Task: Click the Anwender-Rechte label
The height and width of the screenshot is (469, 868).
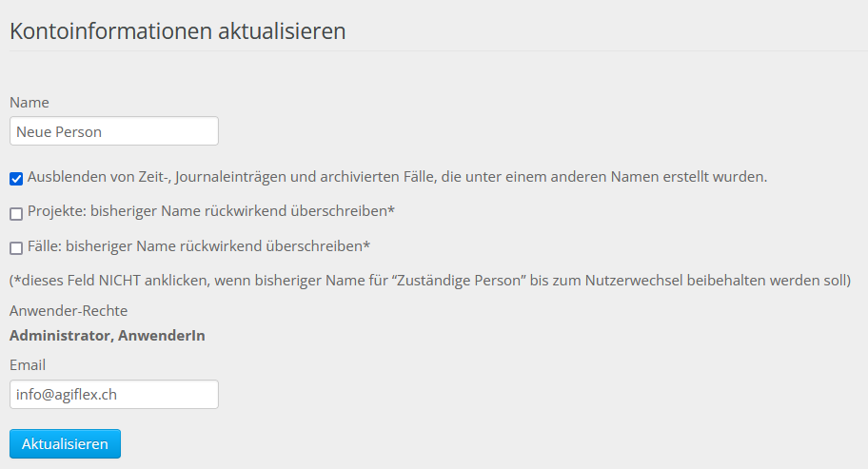Action: pos(69,311)
